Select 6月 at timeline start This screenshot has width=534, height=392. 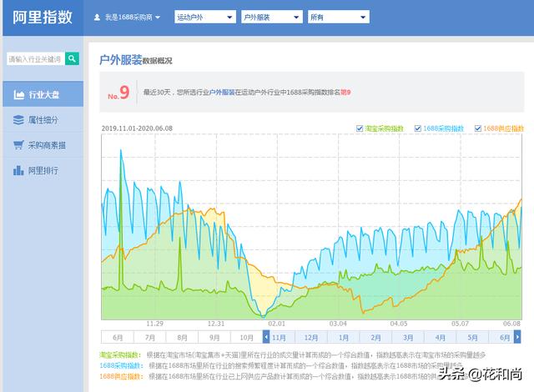[x=118, y=337]
